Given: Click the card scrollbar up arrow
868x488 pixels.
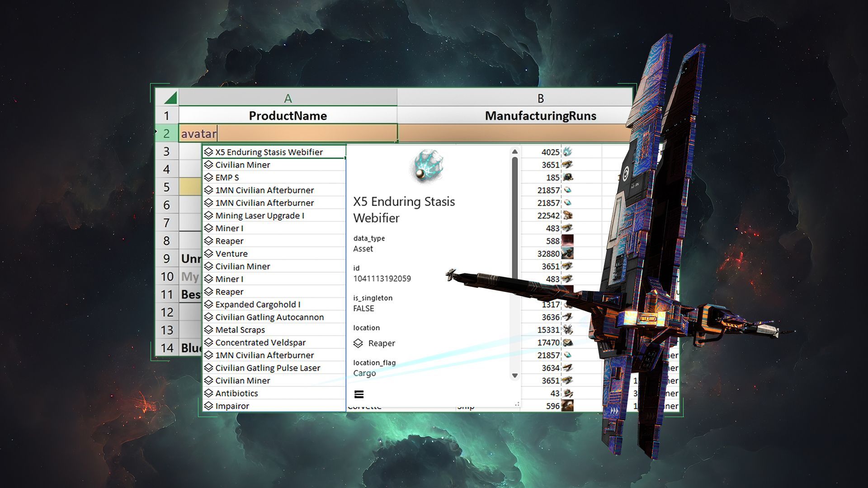Looking at the screenshot, I should (514, 150).
